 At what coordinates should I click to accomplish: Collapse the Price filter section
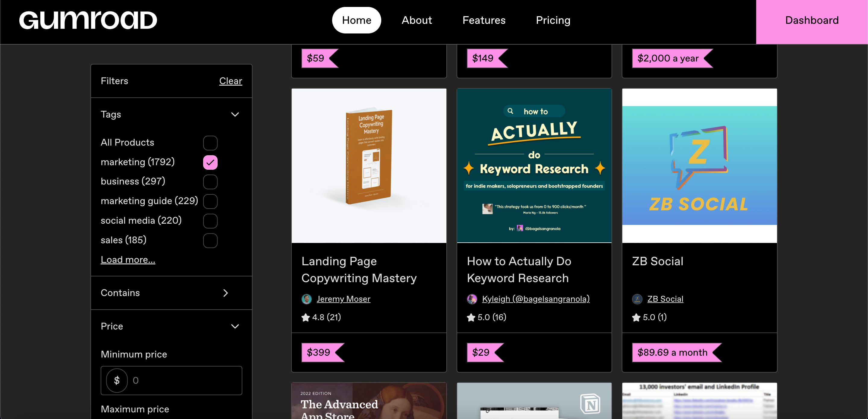tap(235, 326)
